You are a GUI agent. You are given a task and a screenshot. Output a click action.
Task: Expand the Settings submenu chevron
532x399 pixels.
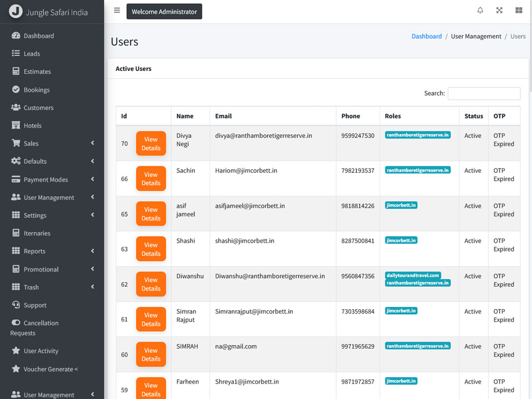[93, 214]
